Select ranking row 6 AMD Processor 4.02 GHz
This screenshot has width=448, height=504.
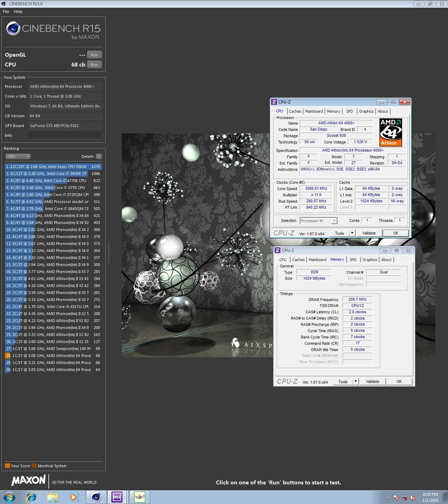(x=53, y=202)
